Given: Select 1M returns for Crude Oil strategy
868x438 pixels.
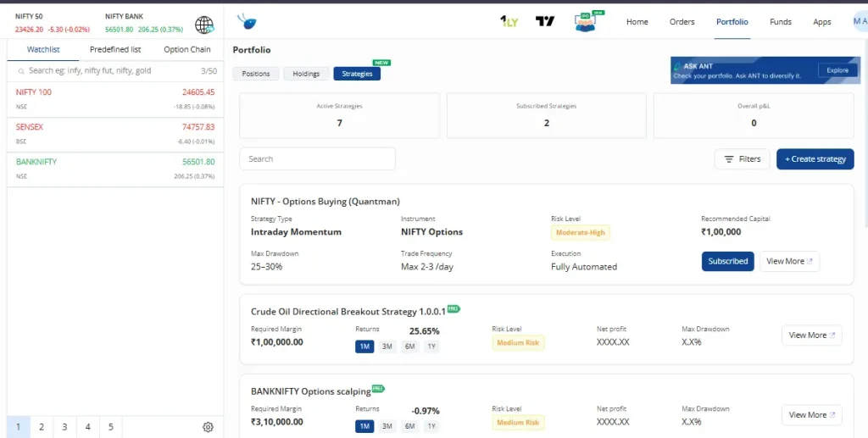Looking at the screenshot, I should coord(364,347).
